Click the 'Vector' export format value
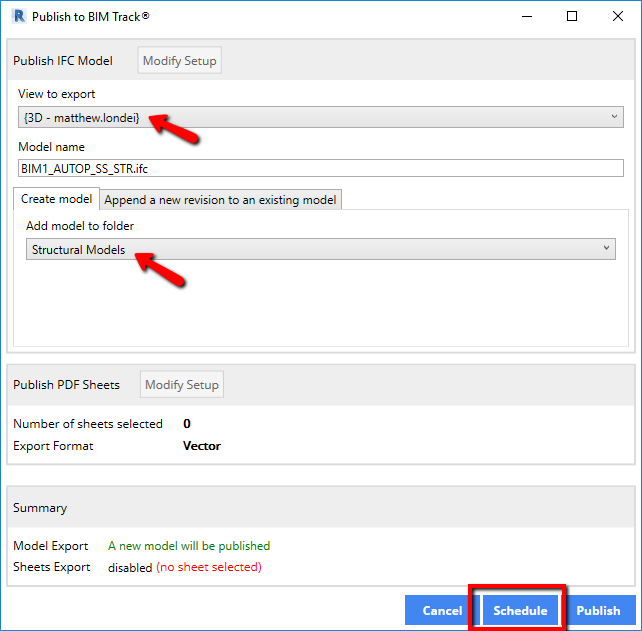The image size is (642, 631). pyautogui.click(x=201, y=446)
